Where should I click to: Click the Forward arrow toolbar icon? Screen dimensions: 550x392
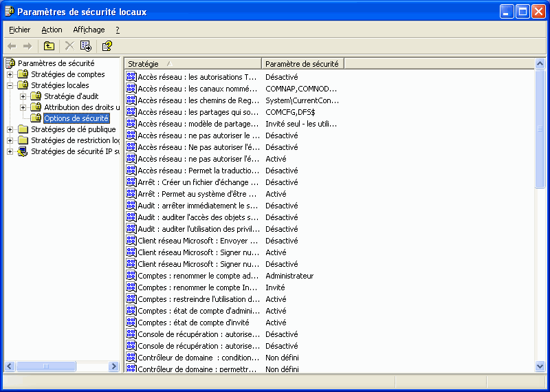tap(27, 46)
